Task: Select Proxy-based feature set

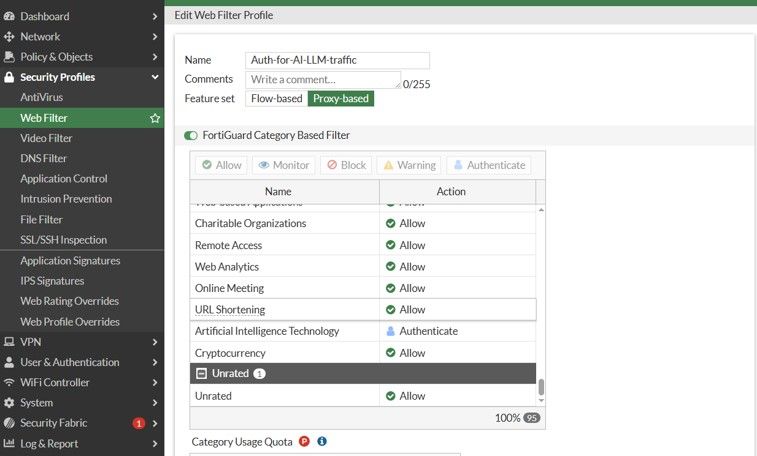Action: (341, 98)
